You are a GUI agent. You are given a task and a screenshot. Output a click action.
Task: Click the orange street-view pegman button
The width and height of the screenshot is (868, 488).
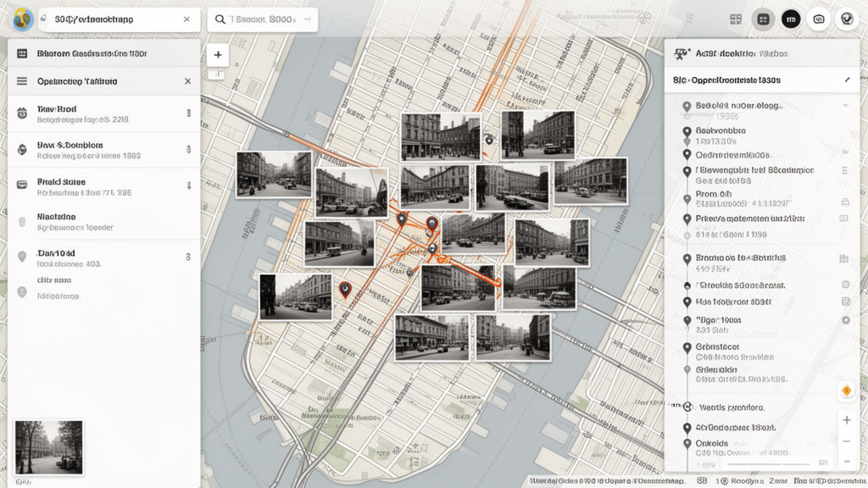846,391
